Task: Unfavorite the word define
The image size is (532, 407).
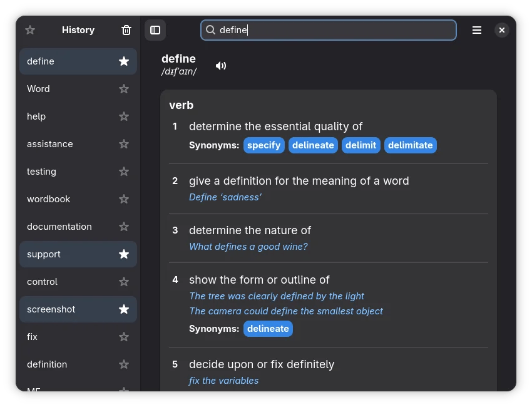Action: pos(124,61)
